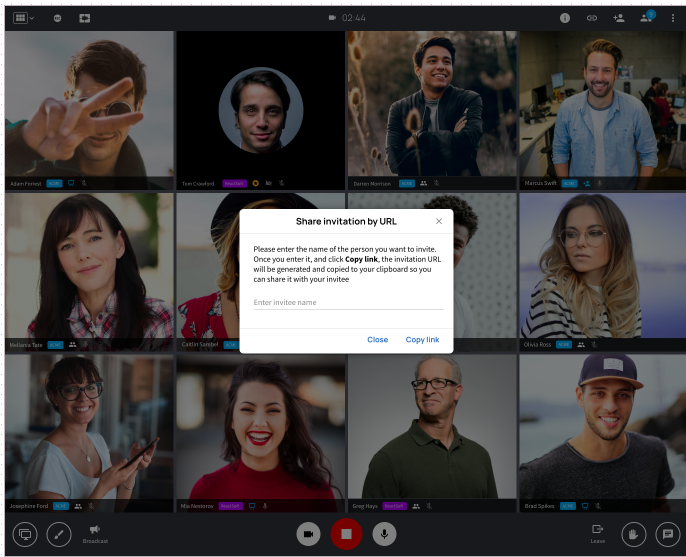Toggle the raise hand button
Screen dimensions: 686x557
[x=634, y=534]
